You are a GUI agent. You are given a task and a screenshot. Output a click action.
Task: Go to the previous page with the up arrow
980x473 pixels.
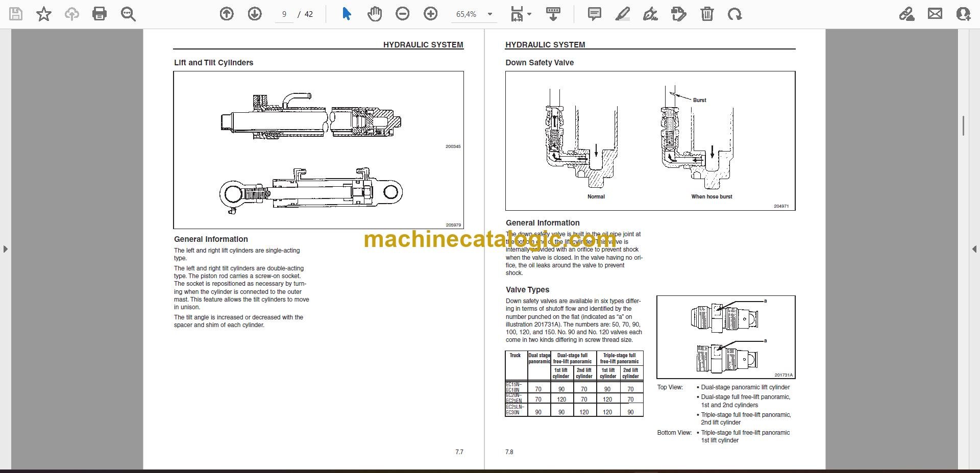227,14
